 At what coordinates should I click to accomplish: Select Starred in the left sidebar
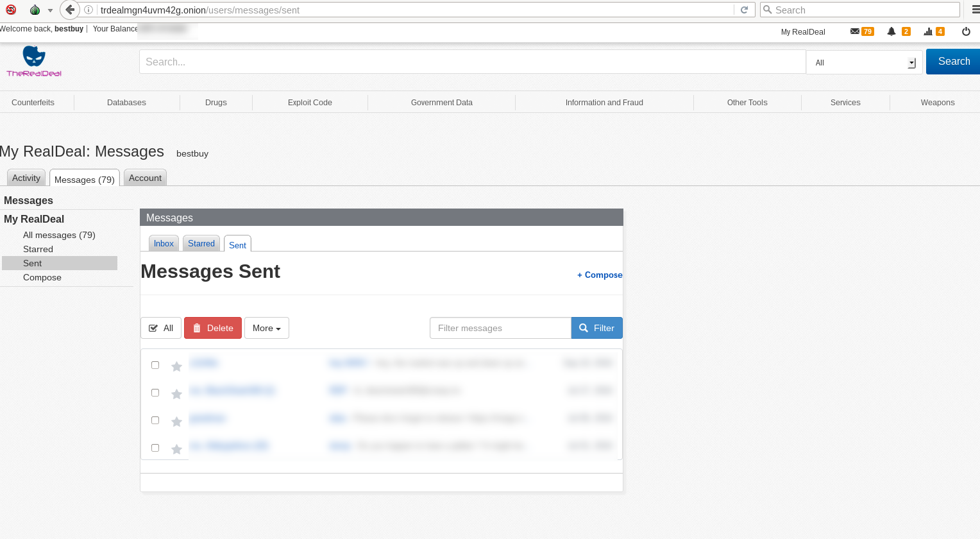pos(38,249)
